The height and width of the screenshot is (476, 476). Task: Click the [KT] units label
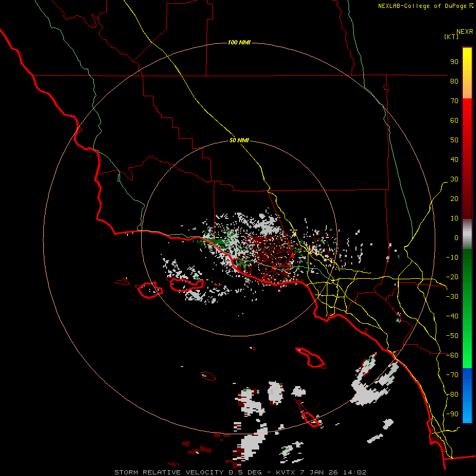point(452,36)
